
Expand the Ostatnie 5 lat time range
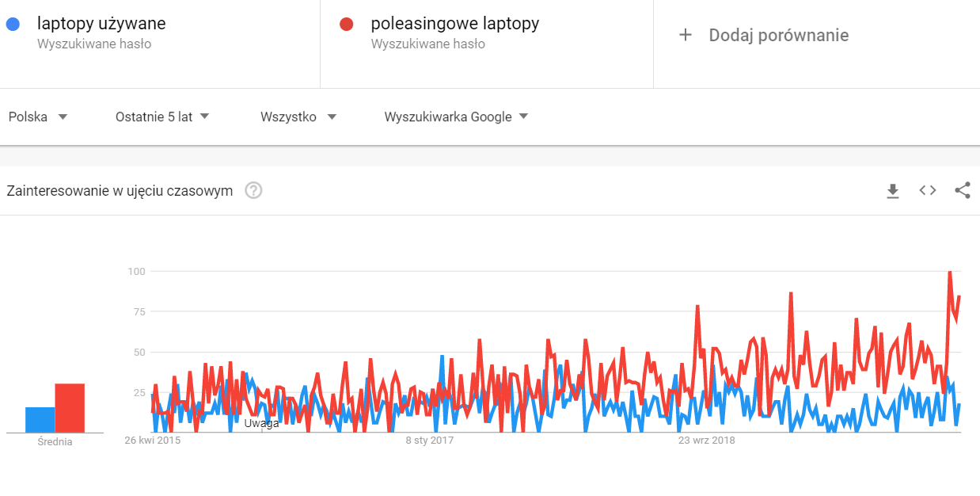tap(162, 117)
